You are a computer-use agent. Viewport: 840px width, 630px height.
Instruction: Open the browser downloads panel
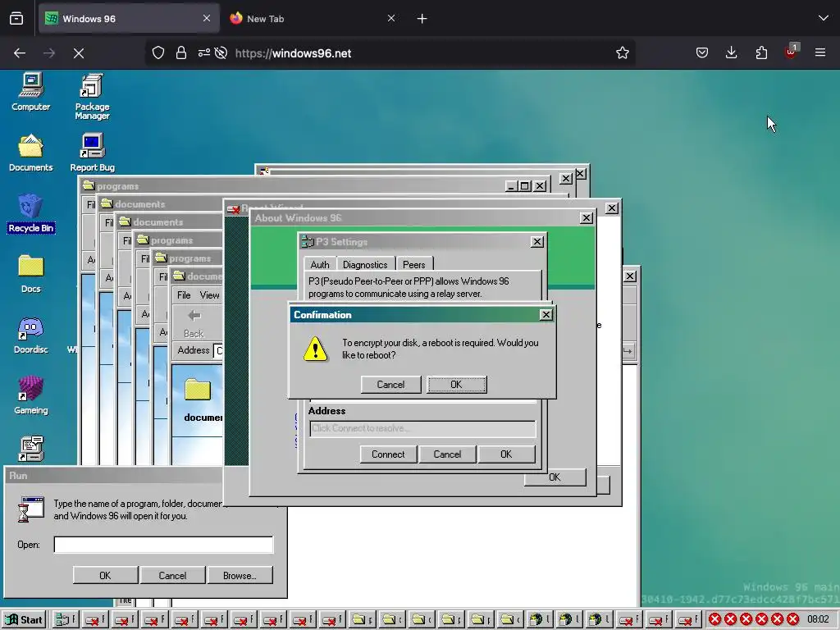point(731,53)
